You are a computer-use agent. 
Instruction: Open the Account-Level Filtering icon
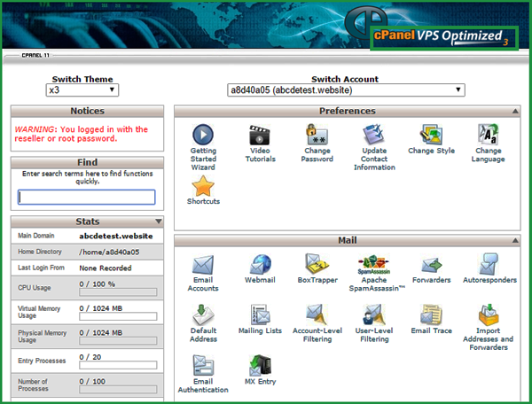(317, 315)
